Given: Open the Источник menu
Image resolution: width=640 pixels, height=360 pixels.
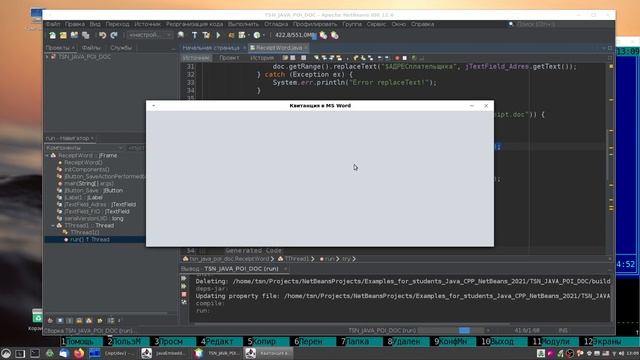Looking at the screenshot, I should click(x=147, y=24).
